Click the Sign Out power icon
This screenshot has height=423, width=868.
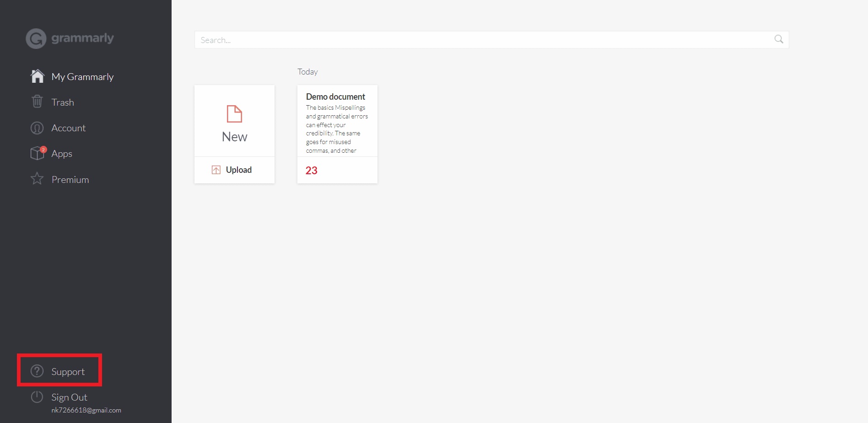pos(37,397)
